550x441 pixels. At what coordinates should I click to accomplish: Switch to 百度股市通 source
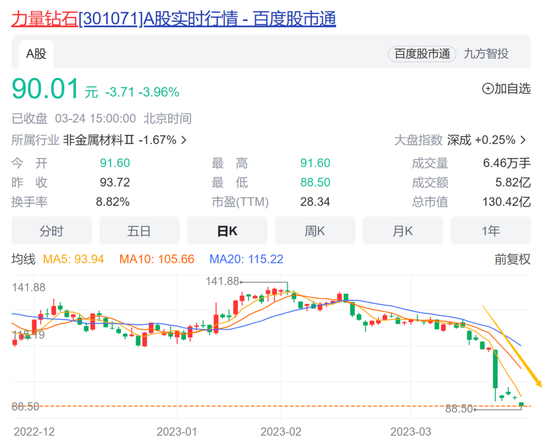(x=422, y=54)
